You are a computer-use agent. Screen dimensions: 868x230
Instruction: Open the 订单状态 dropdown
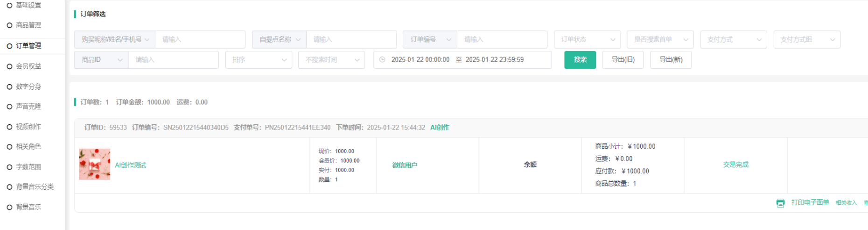(x=587, y=40)
